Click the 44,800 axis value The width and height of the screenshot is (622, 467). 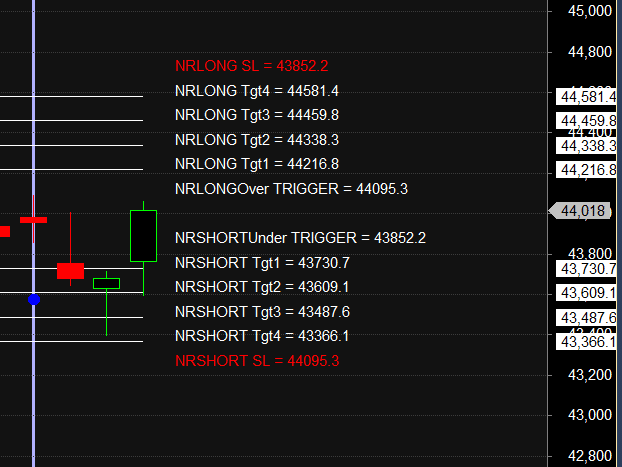(x=590, y=52)
